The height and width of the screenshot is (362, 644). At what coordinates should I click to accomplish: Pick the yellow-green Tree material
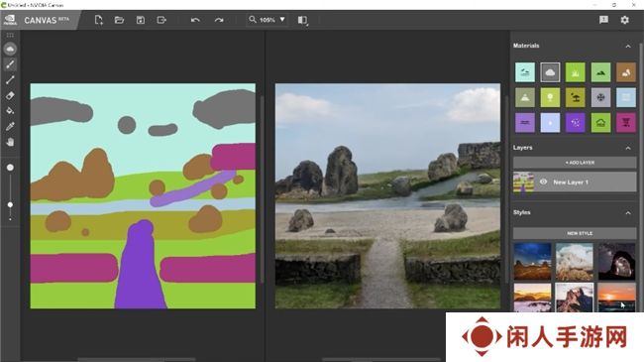tap(550, 97)
